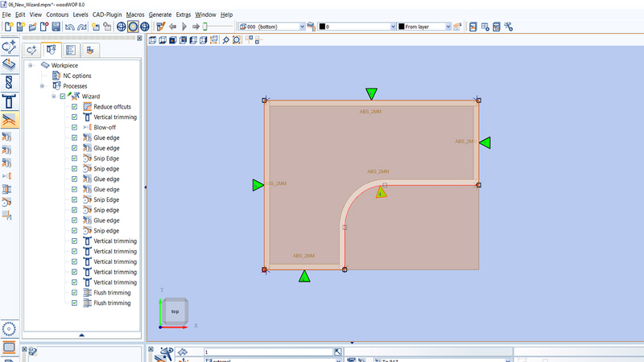Toggle the Wizard node checkbox
This screenshot has height=362, width=644.
[x=63, y=97]
